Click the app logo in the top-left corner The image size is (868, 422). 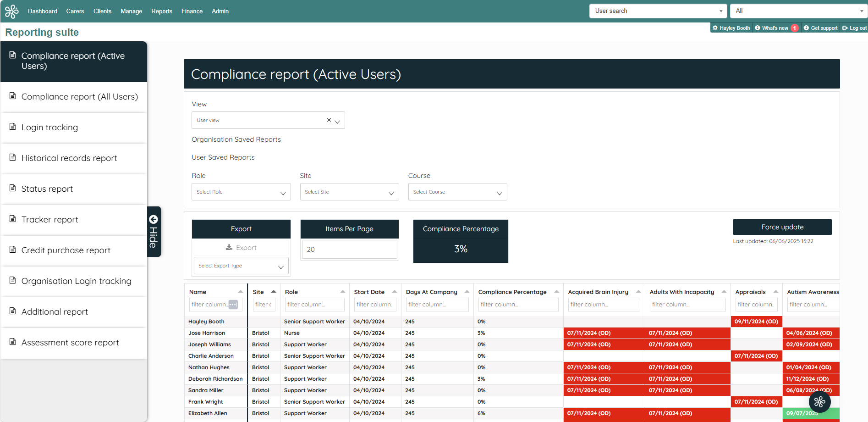11,11
